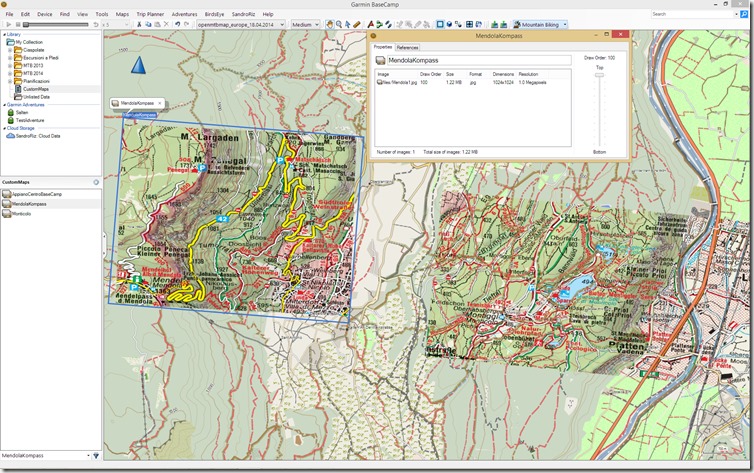The width and height of the screenshot is (754, 473).
Task: Select MendolaKompass in CustomMaps list
Action: pyautogui.click(x=29, y=204)
